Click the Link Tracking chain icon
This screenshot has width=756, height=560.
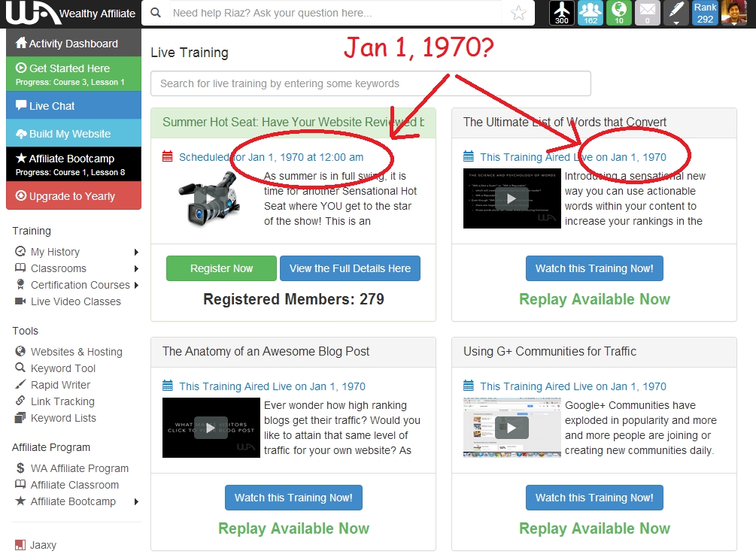tap(20, 401)
